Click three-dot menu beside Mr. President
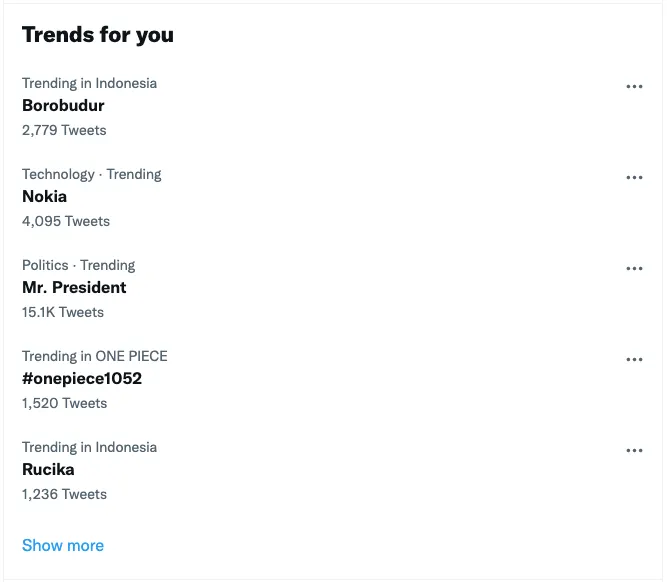Screen dimensions: 667x582 634,269
